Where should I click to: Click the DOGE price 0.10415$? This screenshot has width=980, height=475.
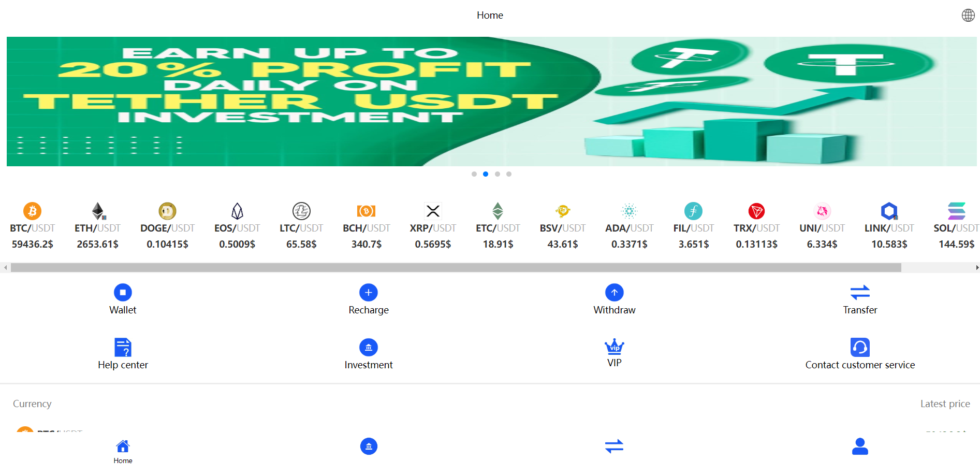click(x=167, y=244)
